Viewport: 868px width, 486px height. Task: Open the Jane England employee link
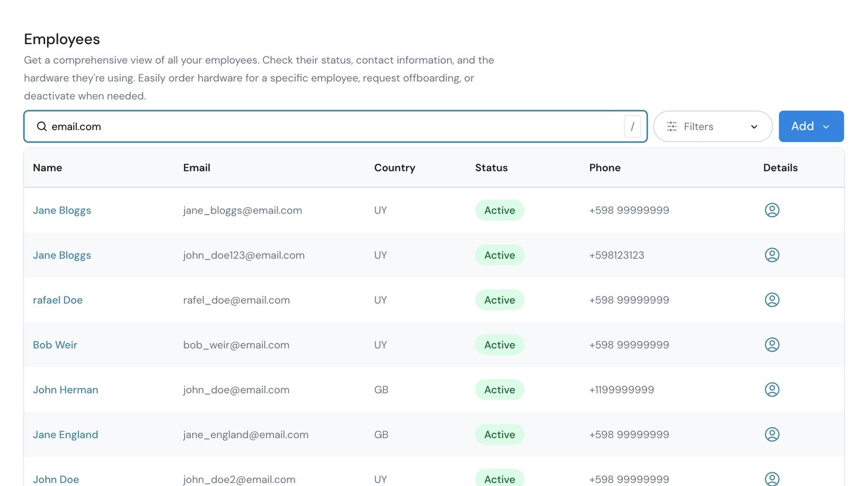click(x=66, y=435)
